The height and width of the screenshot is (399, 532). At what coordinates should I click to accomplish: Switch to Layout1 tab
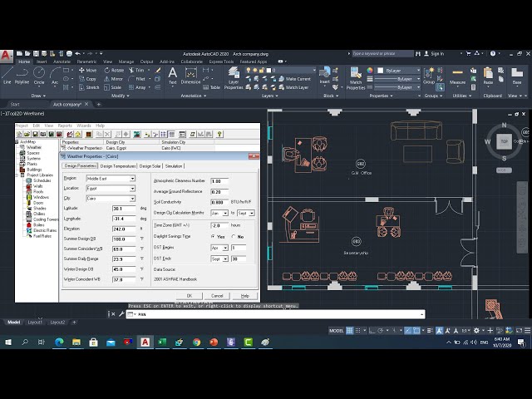point(35,322)
